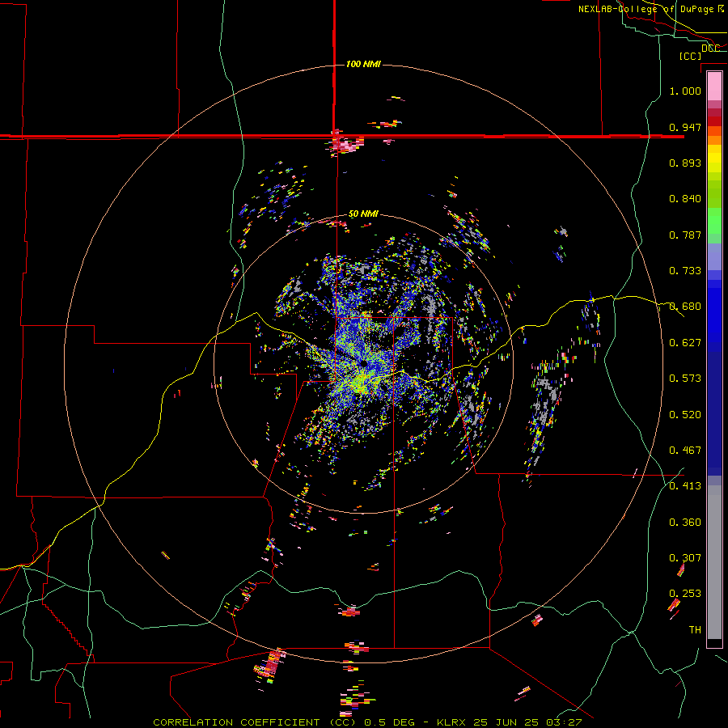Select the 0.413 scale value
The image size is (728, 728).
pyautogui.click(x=685, y=486)
